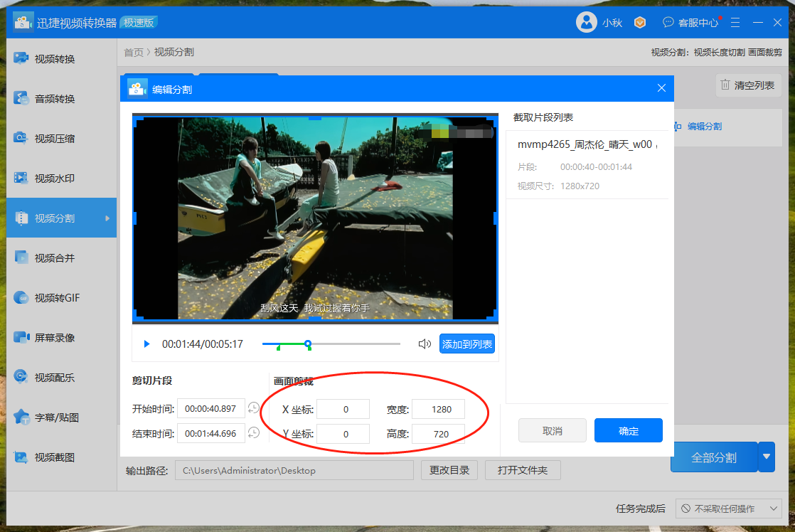
Task: Click clock icon beside 开始时间 field
Action: pos(254,408)
